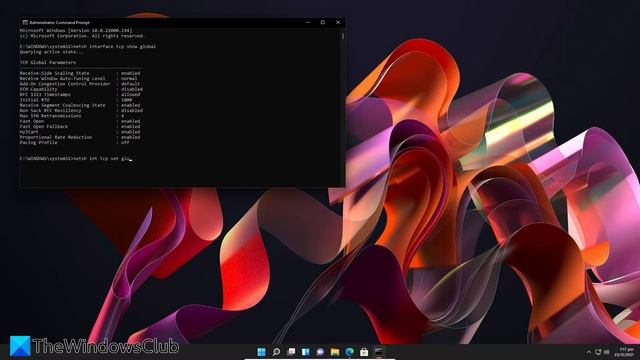This screenshot has height=360, width=640.
Task: Maximize the Command Prompt window
Action: click(322, 22)
